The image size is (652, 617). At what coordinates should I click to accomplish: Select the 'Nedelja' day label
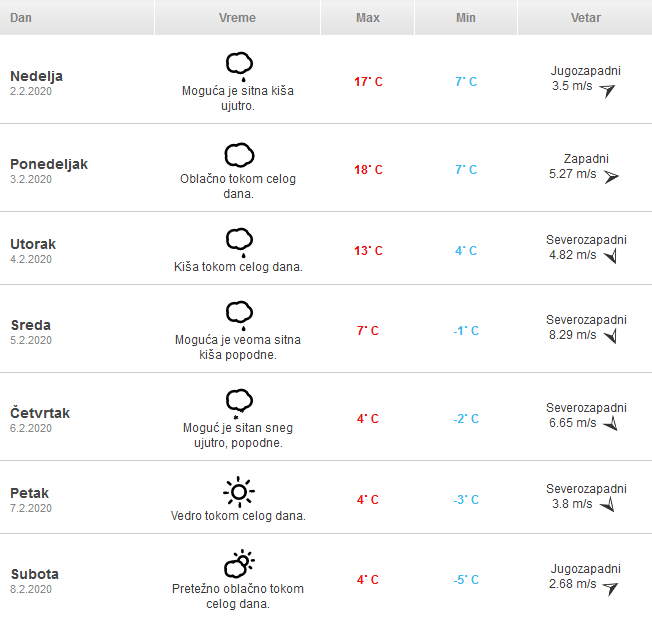36,76
